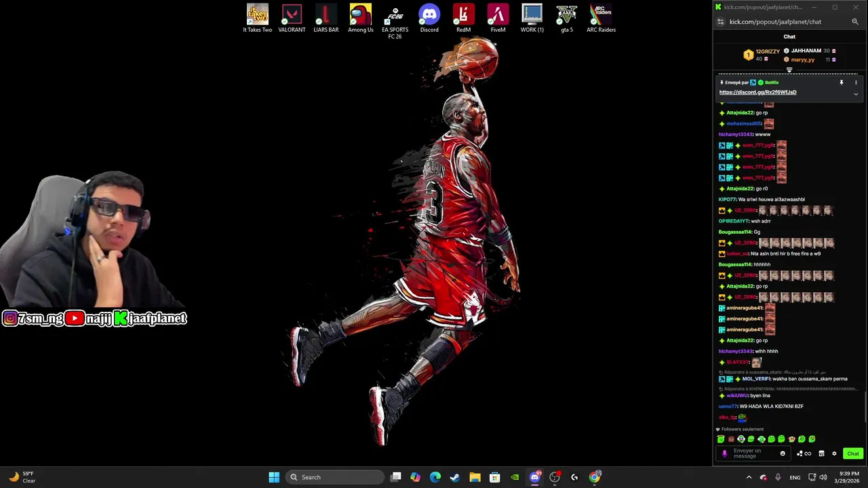Click the green Chat send button
Screen dimensions: 868x488
click(852, 453)
